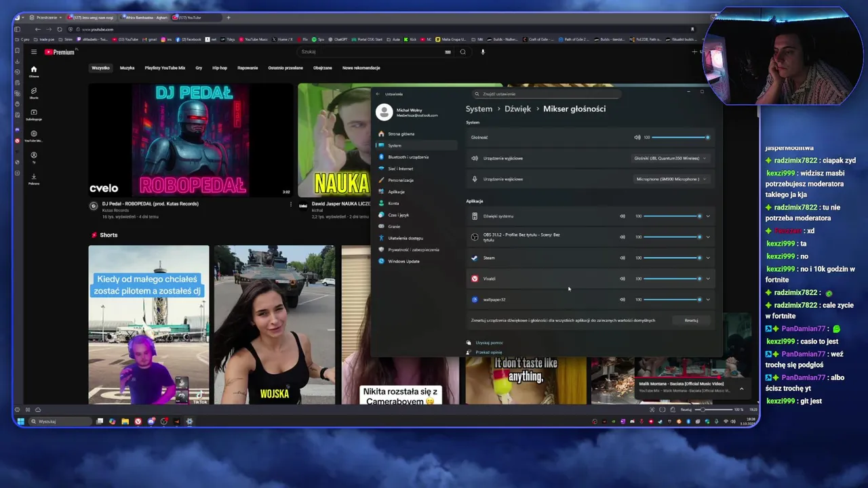Viewport: 868px width, 488px height.
Task: Open Windows Start menu
Action: tap(20, 422)
